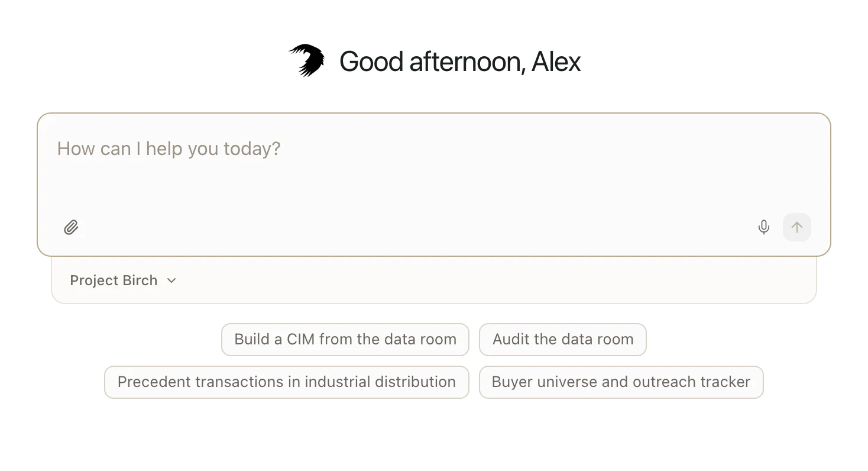
Task: Start voice input with the microphone icon
Action: [763, 227]
